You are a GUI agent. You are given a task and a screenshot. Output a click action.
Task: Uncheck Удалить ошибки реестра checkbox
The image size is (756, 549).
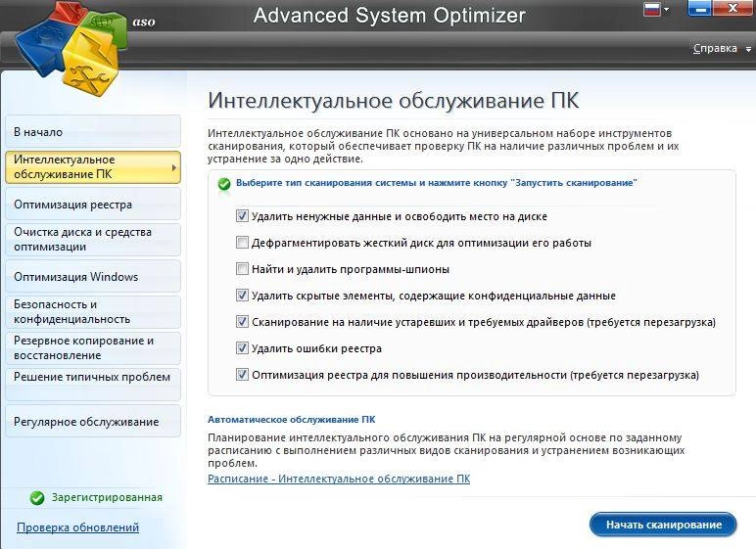(x=242, y=348)
